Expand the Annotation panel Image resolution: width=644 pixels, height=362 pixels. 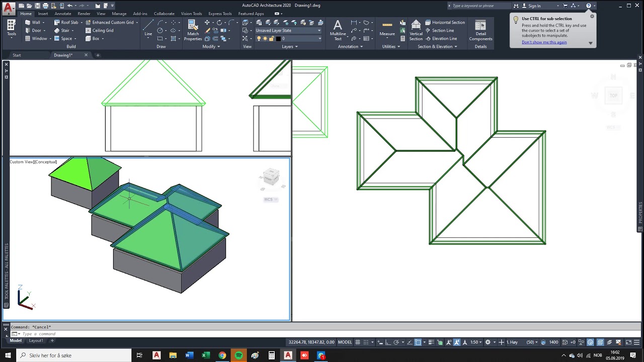(x=350, y=47)
